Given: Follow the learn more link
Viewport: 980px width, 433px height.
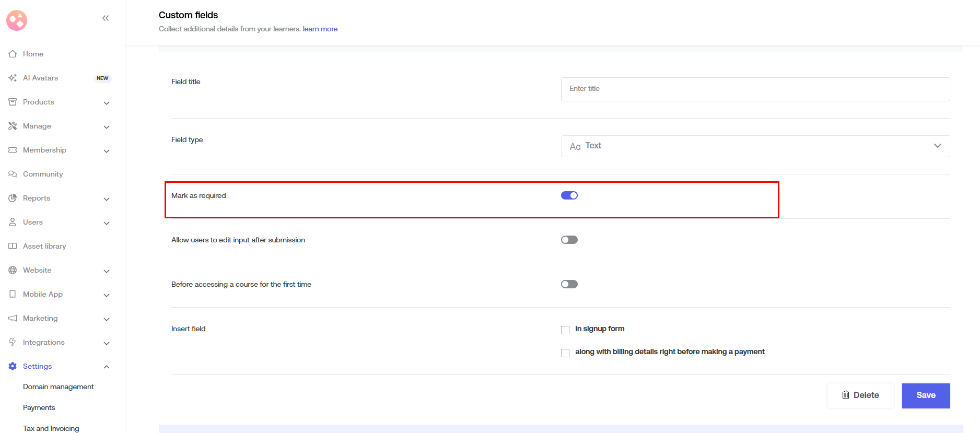Looking at the screenshot, I should tap(320, 29).
